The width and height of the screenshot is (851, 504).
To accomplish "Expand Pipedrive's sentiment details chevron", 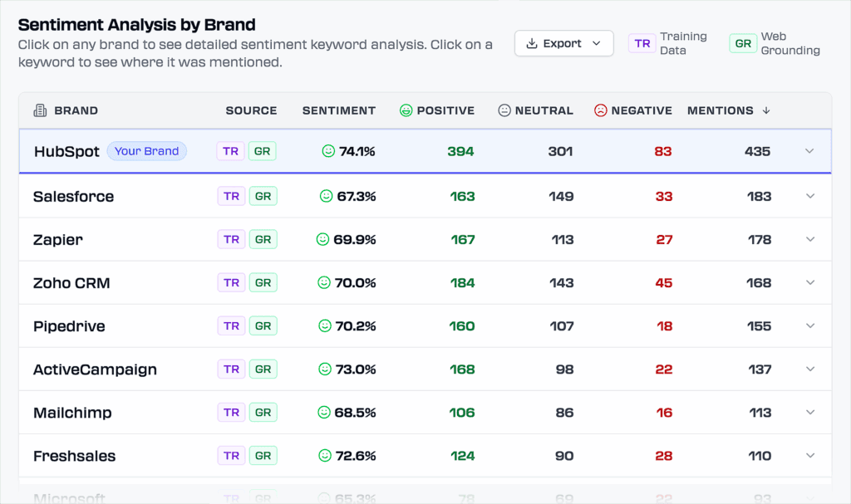I will (x=810, y=325).
